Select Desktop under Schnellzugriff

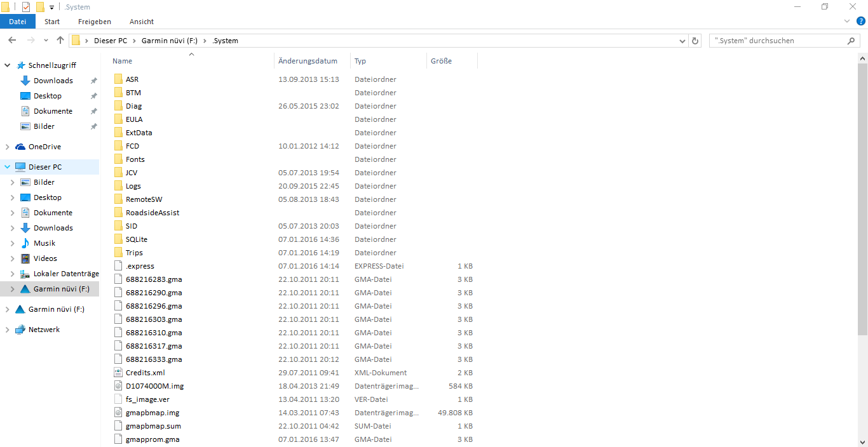point(48,96)
